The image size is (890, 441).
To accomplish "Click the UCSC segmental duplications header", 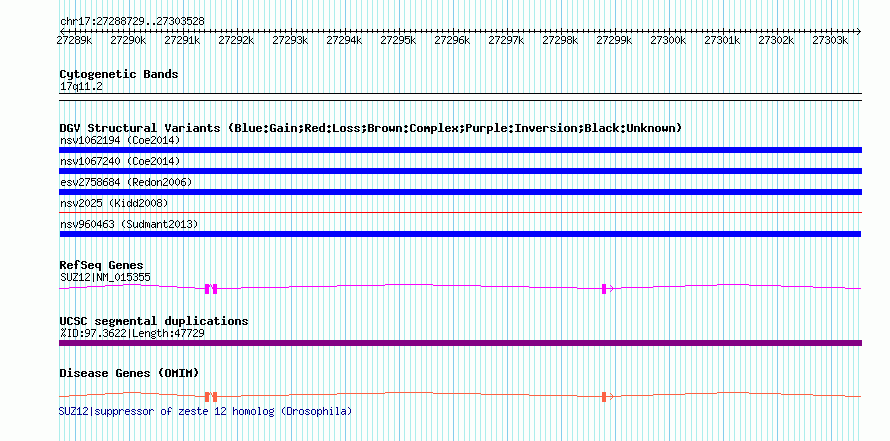I will point(154,321).
